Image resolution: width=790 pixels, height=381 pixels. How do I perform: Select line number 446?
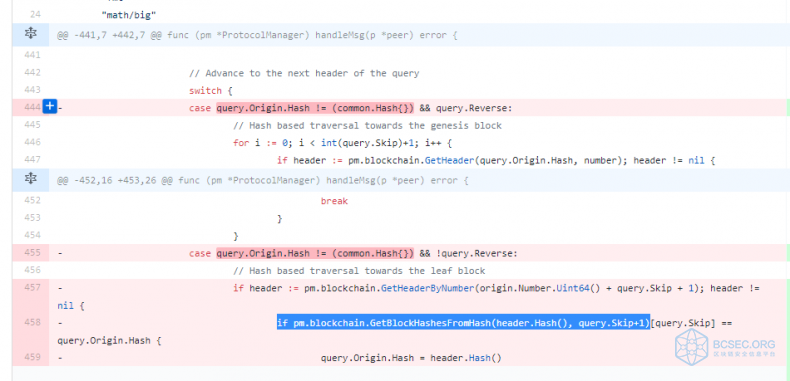pyautogui.click(x=32, y=143)
